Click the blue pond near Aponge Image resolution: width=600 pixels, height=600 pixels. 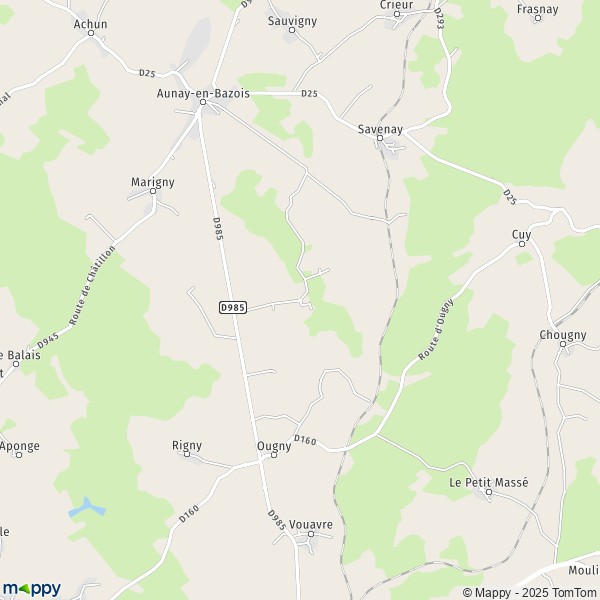[87, 507]
